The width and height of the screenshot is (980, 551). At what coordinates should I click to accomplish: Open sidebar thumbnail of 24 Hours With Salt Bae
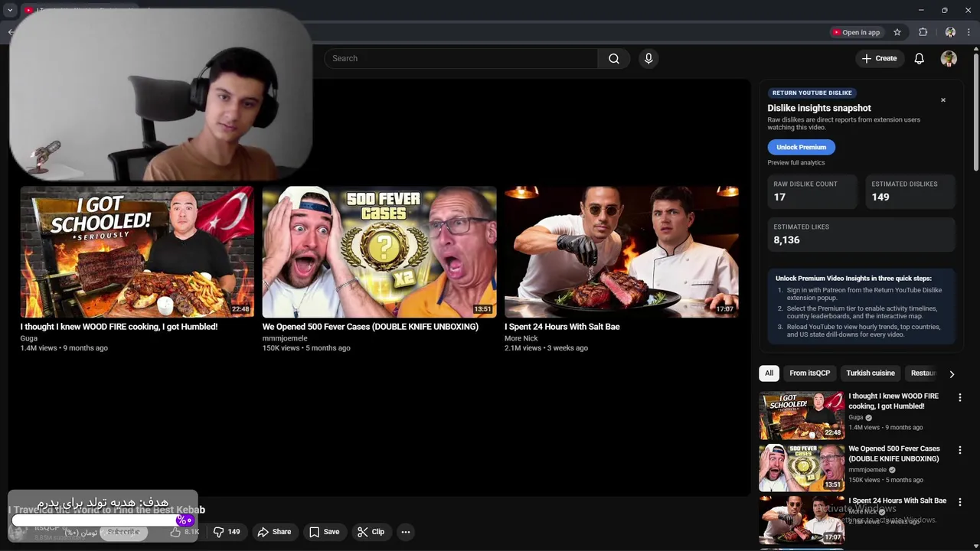[802, 520]
